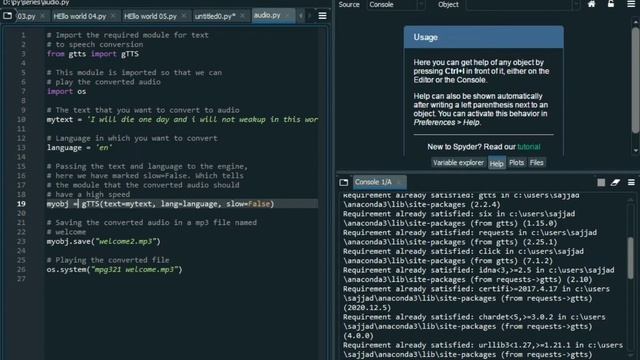Select the Help pane tab
Image resolution: width=640 pixels, height=360 pixels.
coord(496,163)
